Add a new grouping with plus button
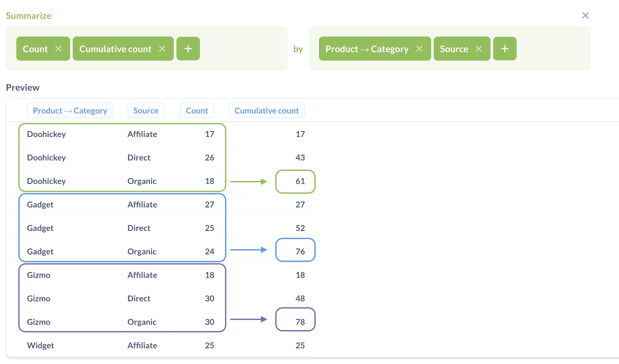This screenshot has width=619, height=364. [x=505, y=49]
